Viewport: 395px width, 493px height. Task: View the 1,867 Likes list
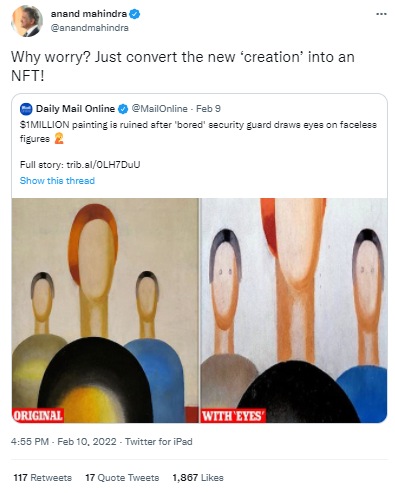(198, 478)
